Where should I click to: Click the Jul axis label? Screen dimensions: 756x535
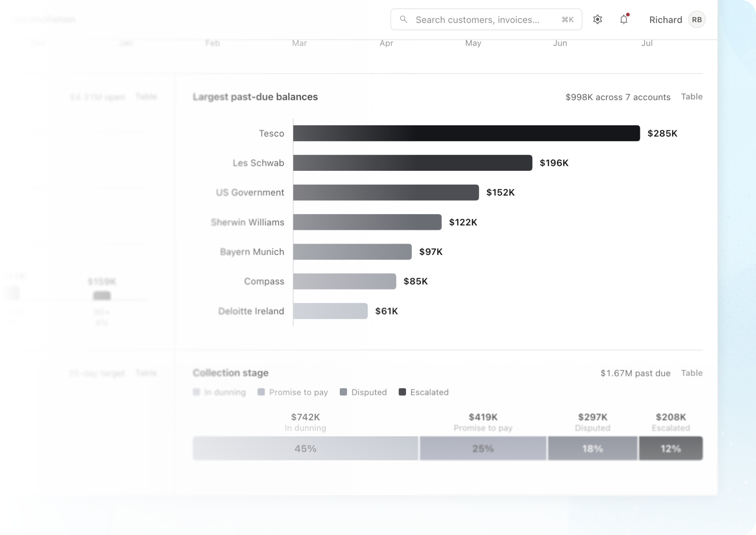tap(647, 43)
